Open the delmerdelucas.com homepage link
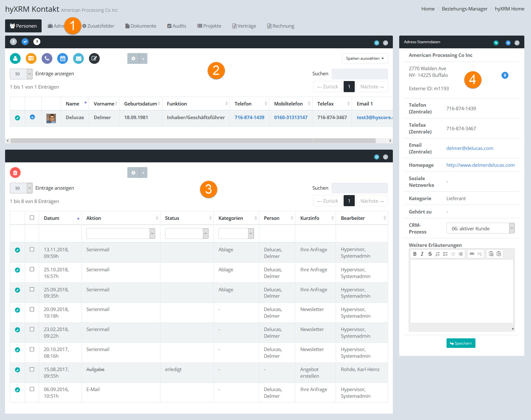The width and height of the screenshot is (531, 420). [x=480, y=165]
